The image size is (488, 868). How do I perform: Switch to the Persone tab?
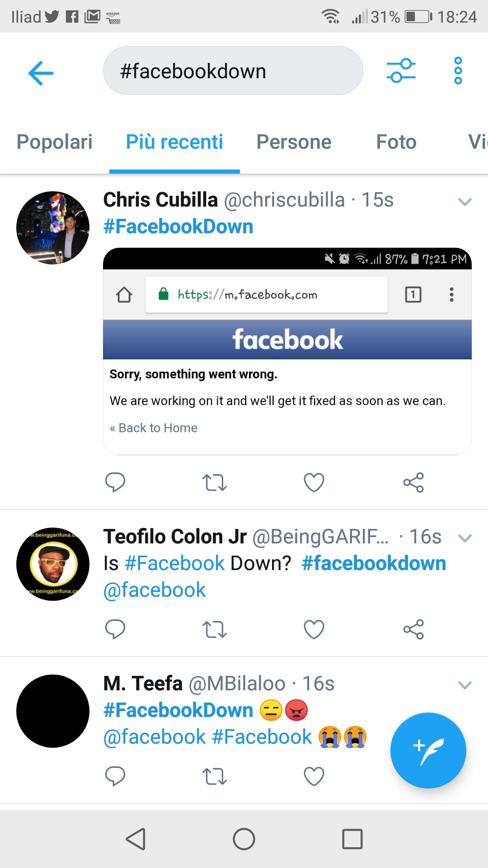[294, 142]
